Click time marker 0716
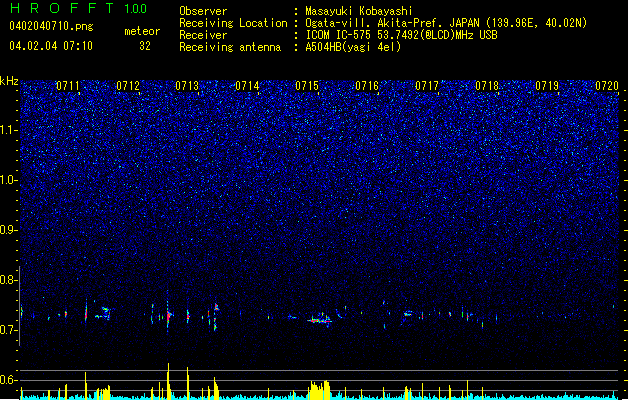629x400 pixels. click(x=367, y=86)
